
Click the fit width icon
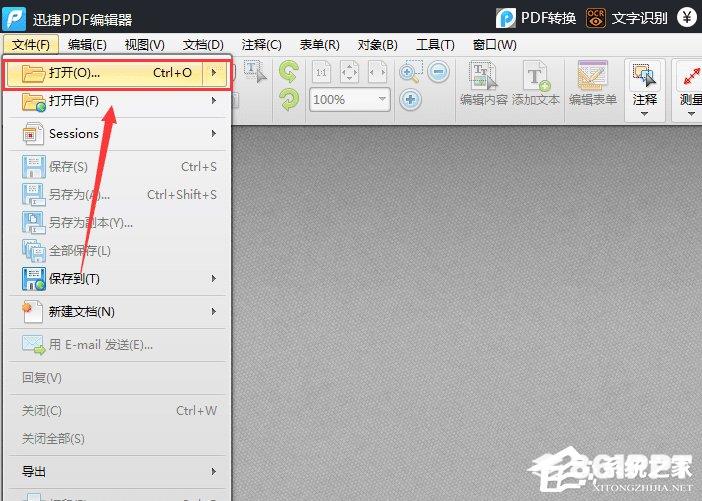tap(377, 72)
